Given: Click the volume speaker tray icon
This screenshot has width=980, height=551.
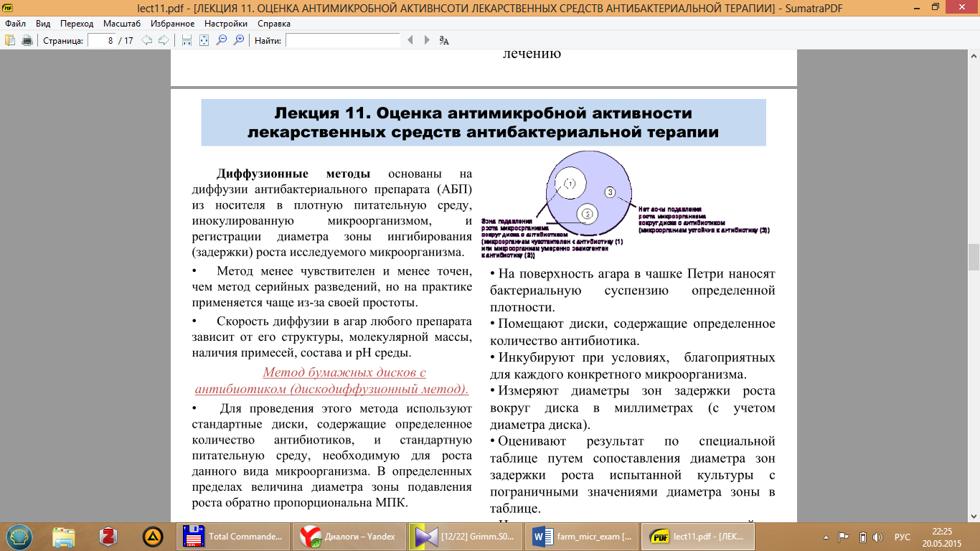Looking at the screenshot, I should [878, 537].
